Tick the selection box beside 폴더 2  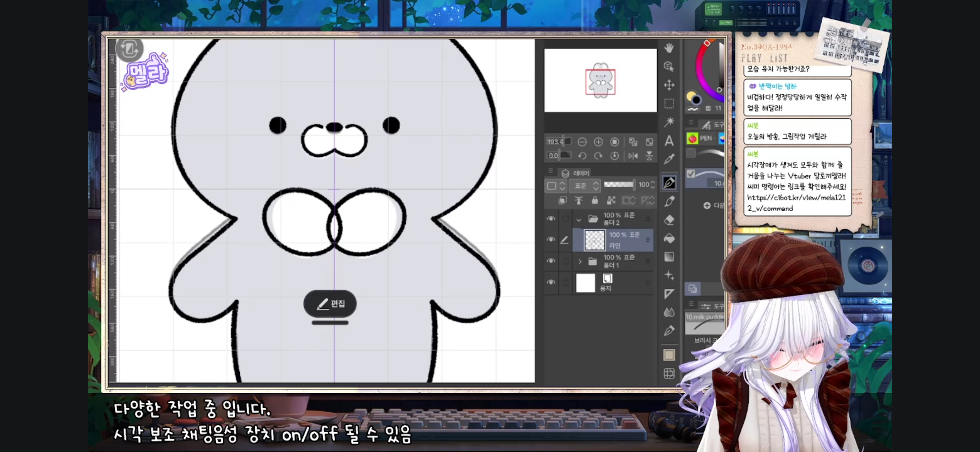click(566, 218)
